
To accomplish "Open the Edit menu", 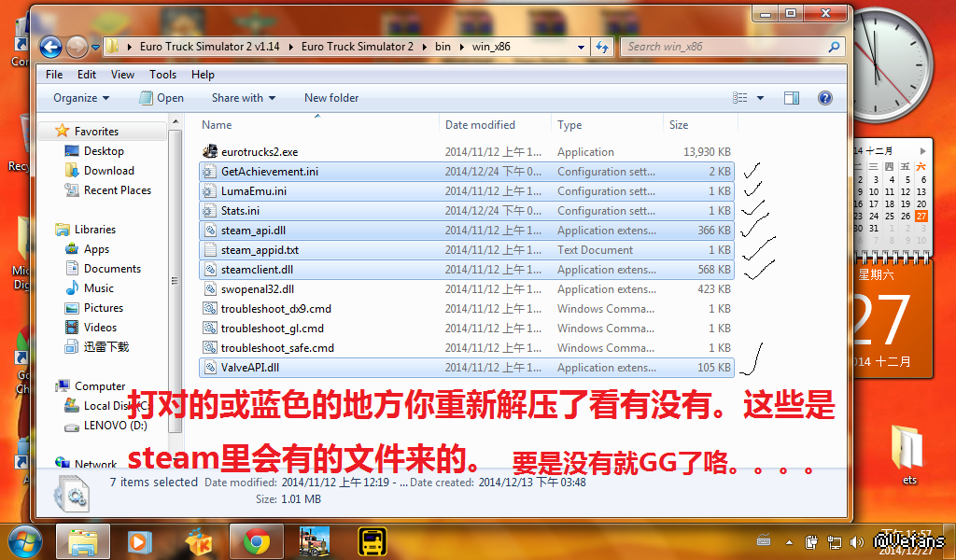I will tap(87, 75).
